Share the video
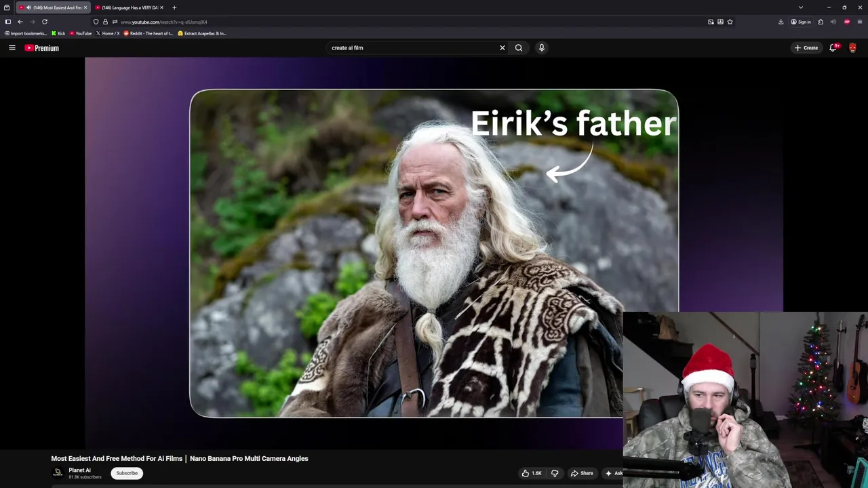Viewport: 868px width, 488px height. 582,473
